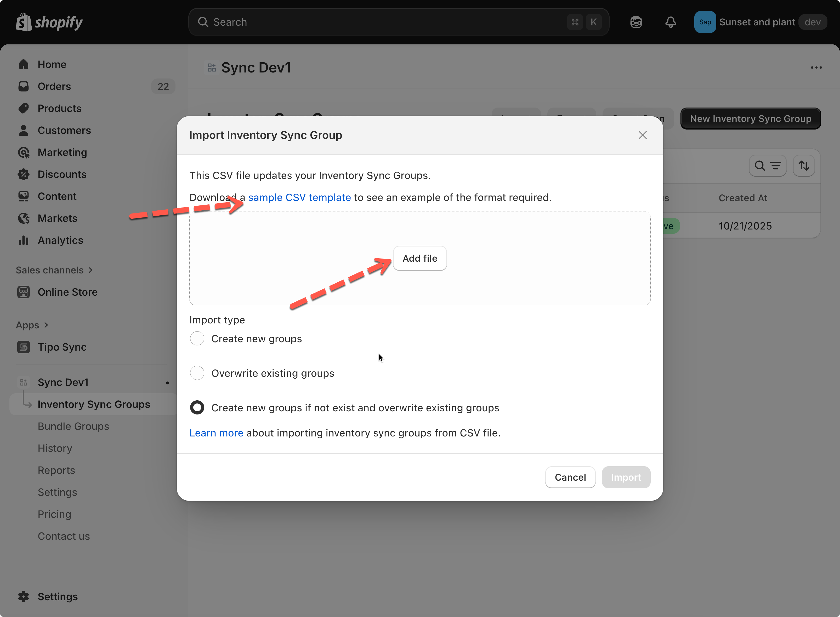Open the three-dot more actions menu
Image resolution: width=840 pixels, height=617 pixels.
(x=816, y=68)
